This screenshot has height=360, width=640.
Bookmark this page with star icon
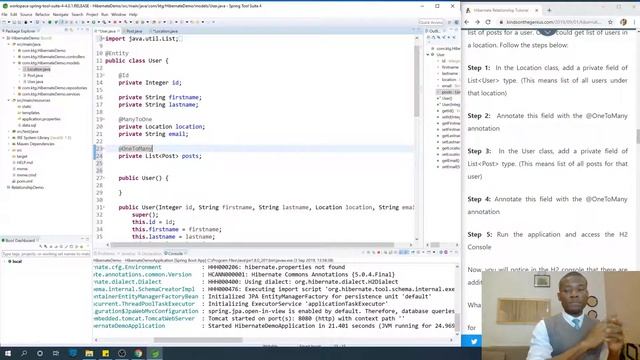point(610,22)
